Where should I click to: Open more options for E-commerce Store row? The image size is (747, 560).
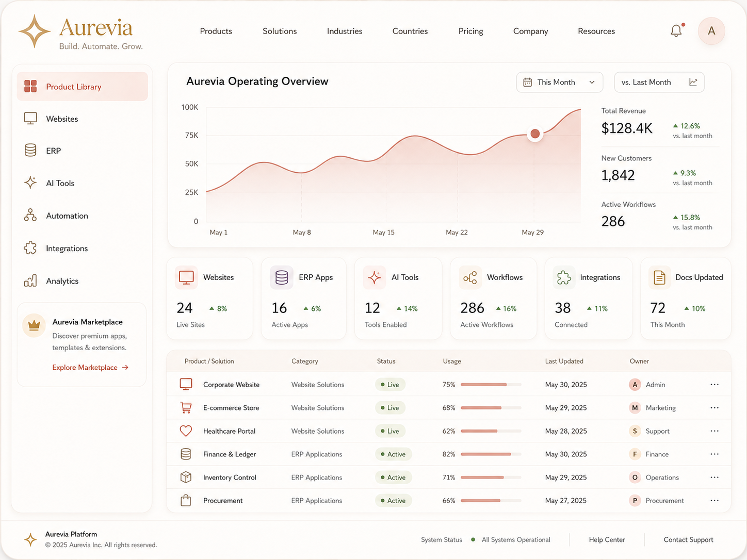coord(714,407)
